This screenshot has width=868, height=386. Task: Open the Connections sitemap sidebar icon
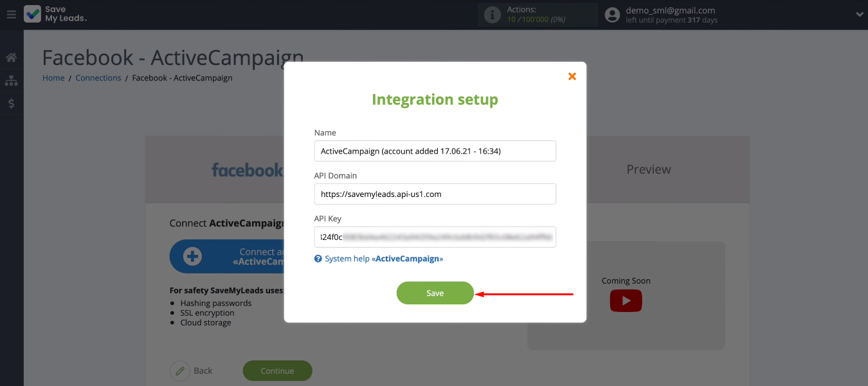pyautogui.click(x=11, y=80)
